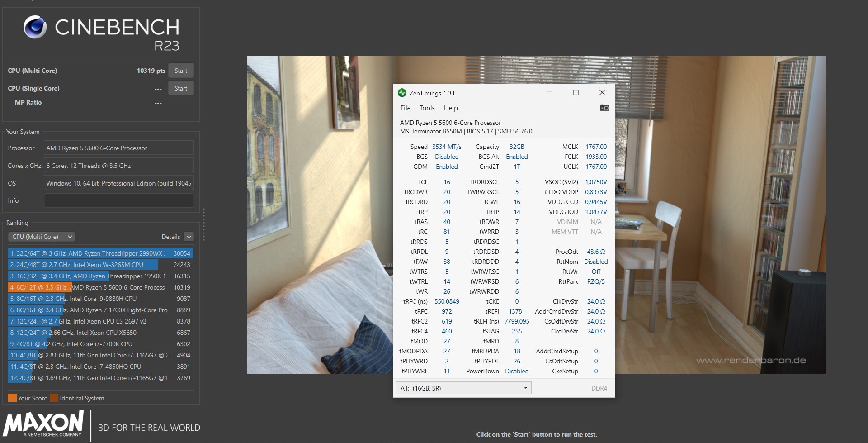Viewport: 868px width, 443px height.
Task: Click the PowerDown value Disabled
Action: [x=517, y=371]
